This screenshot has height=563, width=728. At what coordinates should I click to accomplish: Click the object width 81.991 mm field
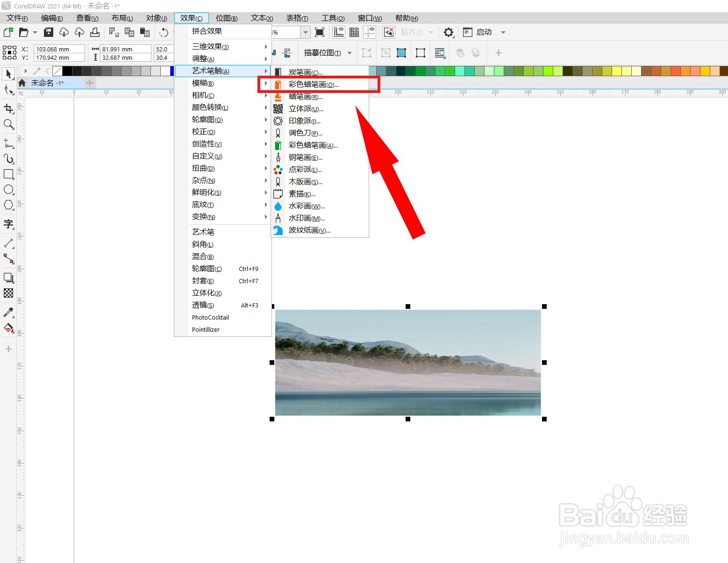[126, 49]
